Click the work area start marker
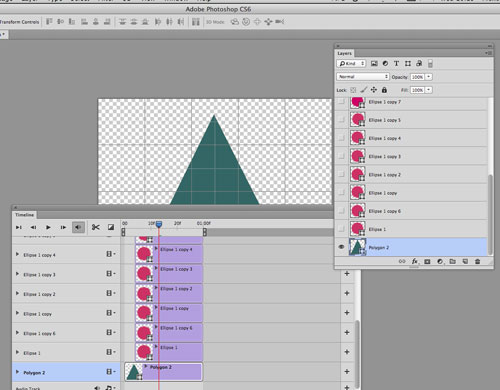Screen dimensions: 500x390 pyautogui.click(x=123, y=232)
